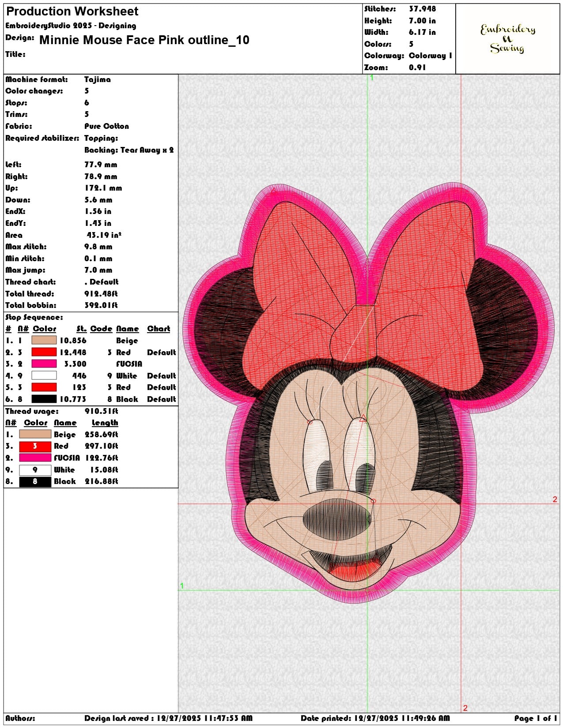The image size is (563, 728).
Task: Click the Total bobbin value '392.01ft'
Action: [x=101, y=305]
